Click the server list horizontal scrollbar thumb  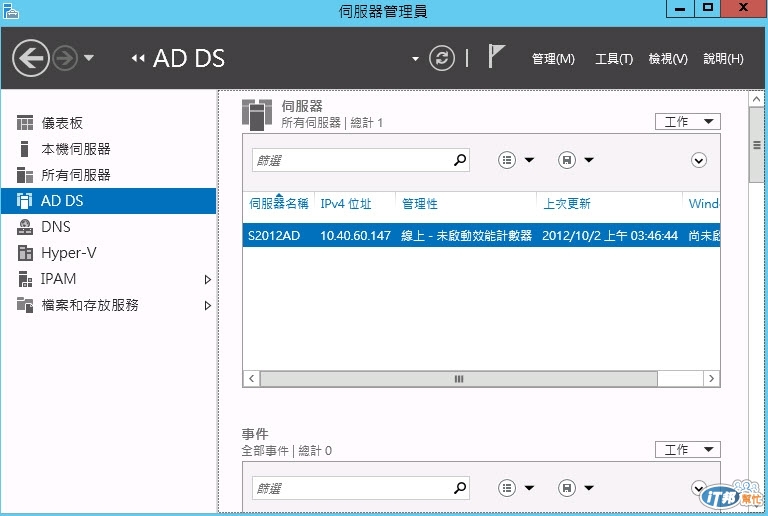click(x=458, y=378)
